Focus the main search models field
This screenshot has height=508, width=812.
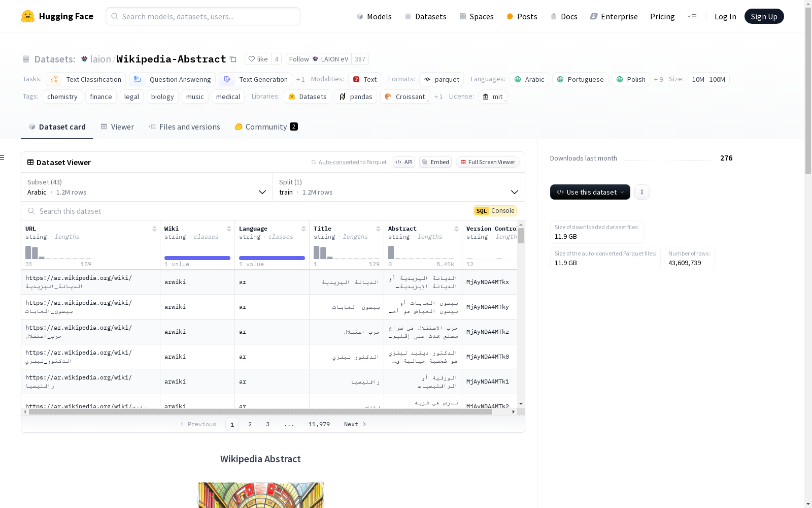(x=203, y=16)
